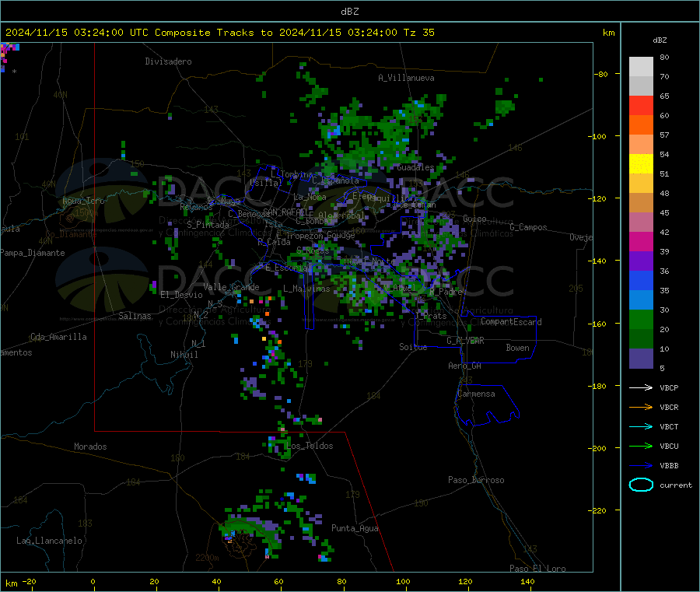The width and height of the screenshot is (700, 592).
Task: Click the orange VBCR arrow legend icon
Action: click(641, 407)
